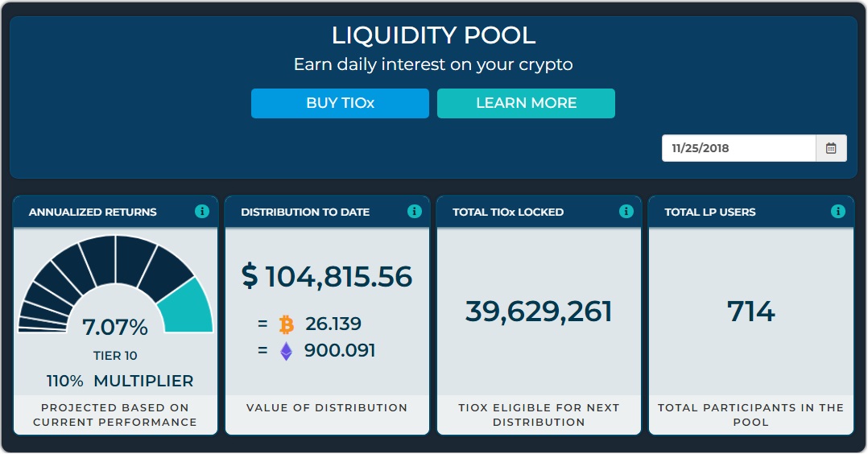Click the purple Ethereum icon
The height and width of the screenshot is (454, 868).
286,351
